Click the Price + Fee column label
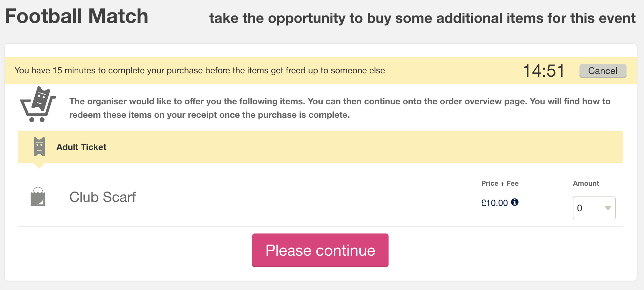 (x=500, y=183)
